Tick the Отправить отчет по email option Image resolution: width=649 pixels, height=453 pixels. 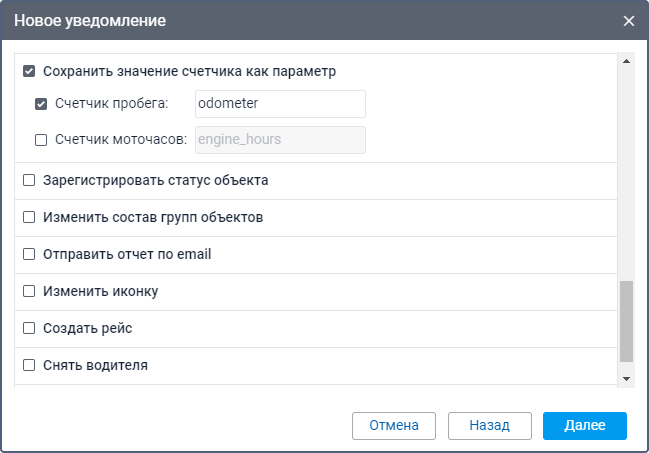click(30, 254)
